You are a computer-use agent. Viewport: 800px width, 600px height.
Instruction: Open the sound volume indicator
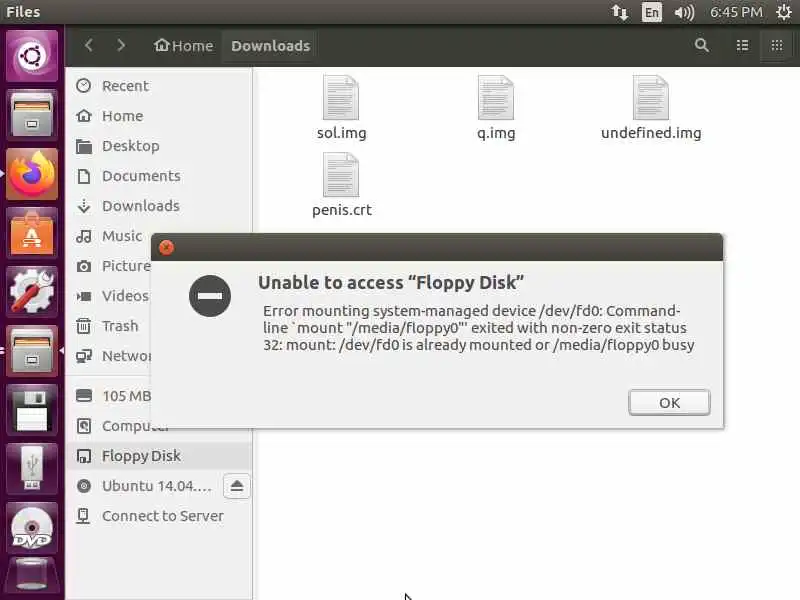pyautogui.click(x=684, y=12)
